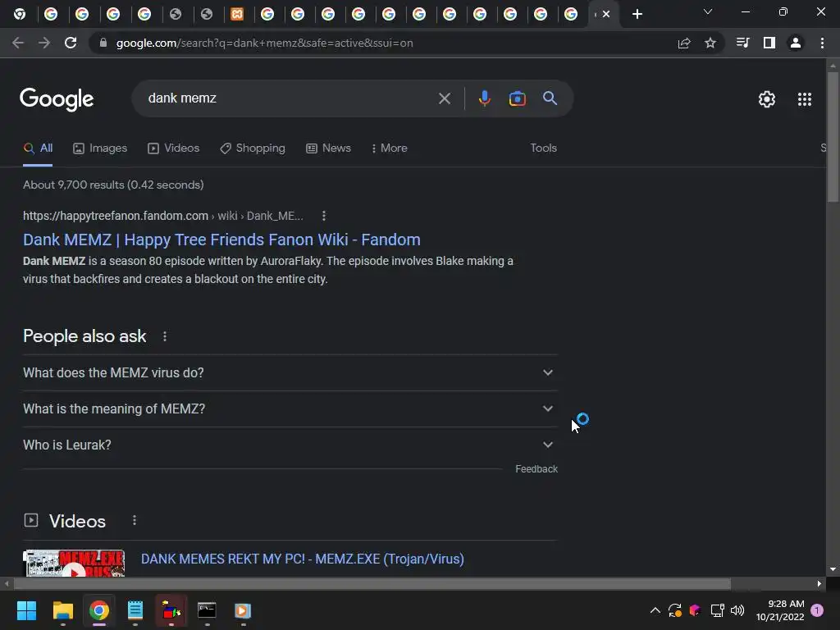Toggle the browser side panel
This screenshot has height=630, width=840.
point(769,43)
